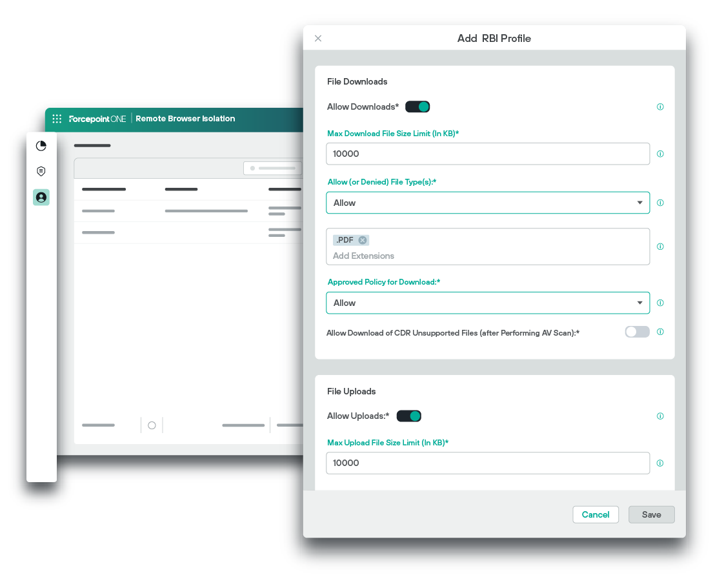The image size is (713, 588).
Task: Remove the .PDF extension chip
Action: (x=363, y=240)
